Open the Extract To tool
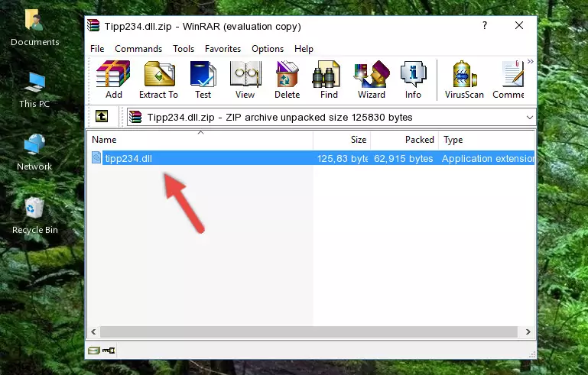Image resolution: width=588 pixels, height=375 pixels. tap(158, 79)
